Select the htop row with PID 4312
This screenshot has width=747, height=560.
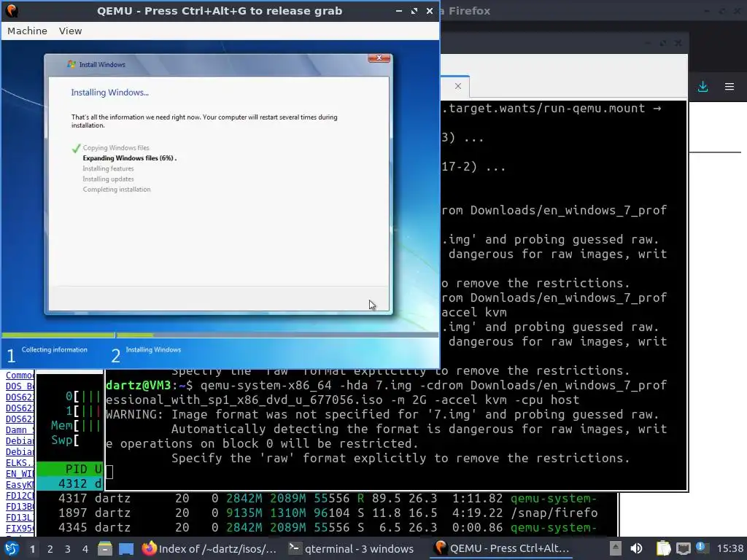click(70, 484)
